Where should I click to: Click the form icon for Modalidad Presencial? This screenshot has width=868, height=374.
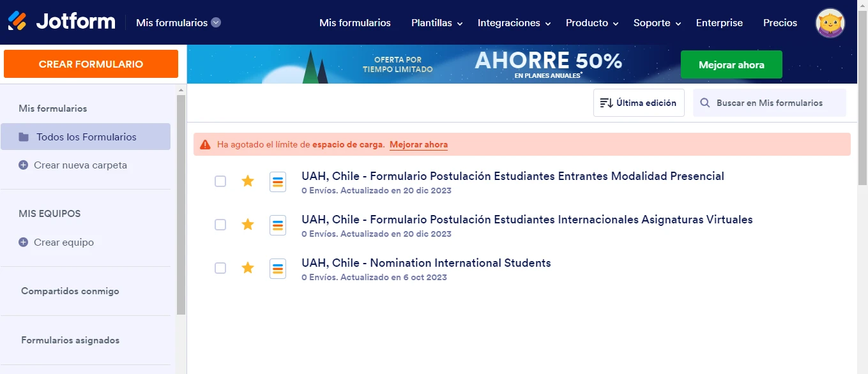[x=278, y=182]
